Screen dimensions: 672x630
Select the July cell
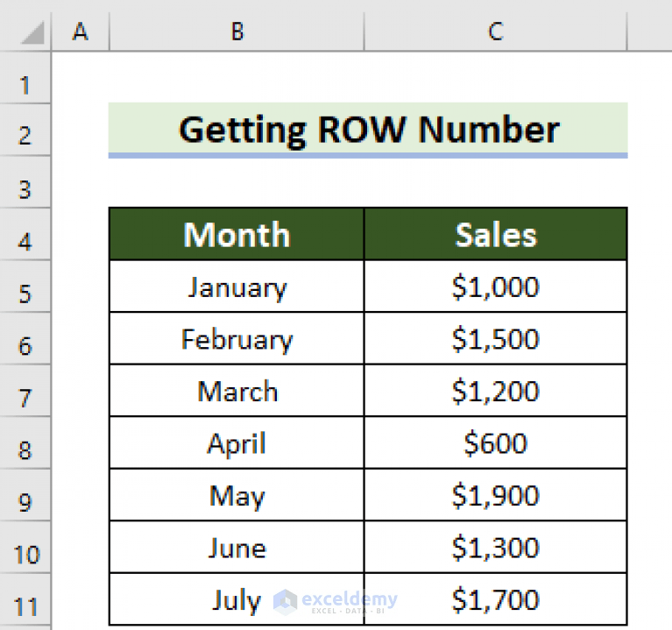[237, 599]
